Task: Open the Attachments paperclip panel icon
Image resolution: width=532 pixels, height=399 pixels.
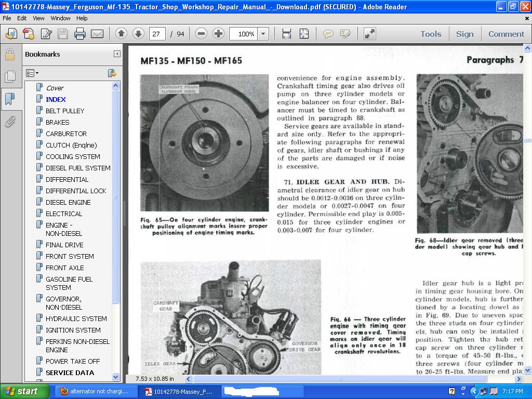Action: point(10,121)
